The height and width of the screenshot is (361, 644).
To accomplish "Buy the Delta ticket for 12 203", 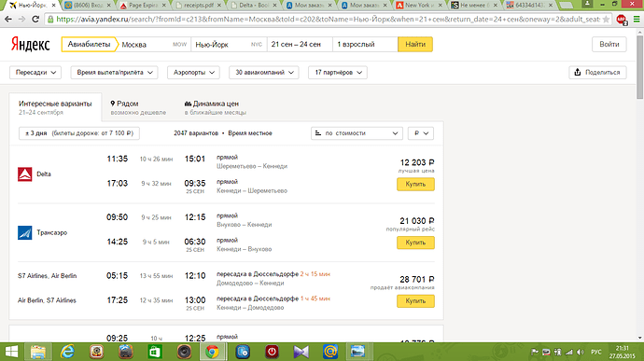I will tap(415, 184).
